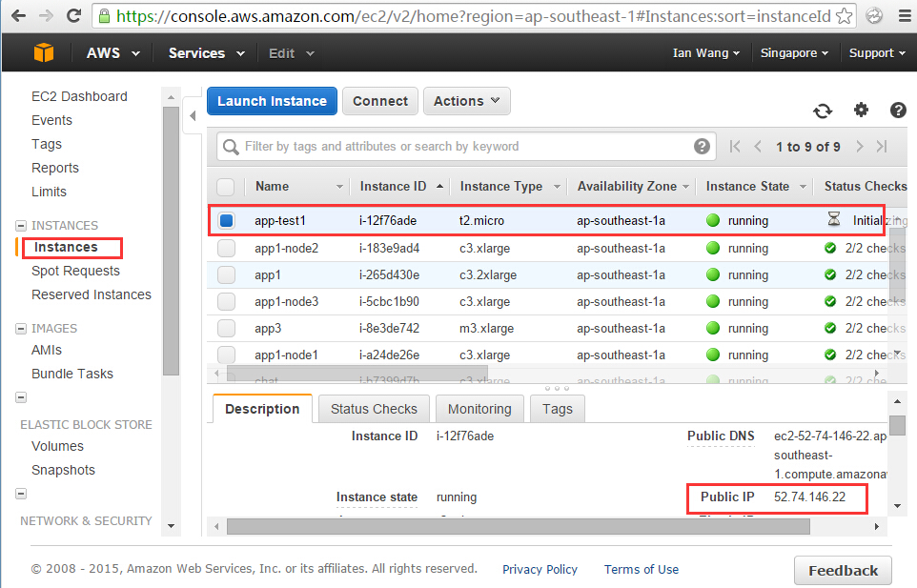Screen dimensions: 917x588
Task: Open the Singapore region selector
Action: click(x=794, y=53)
